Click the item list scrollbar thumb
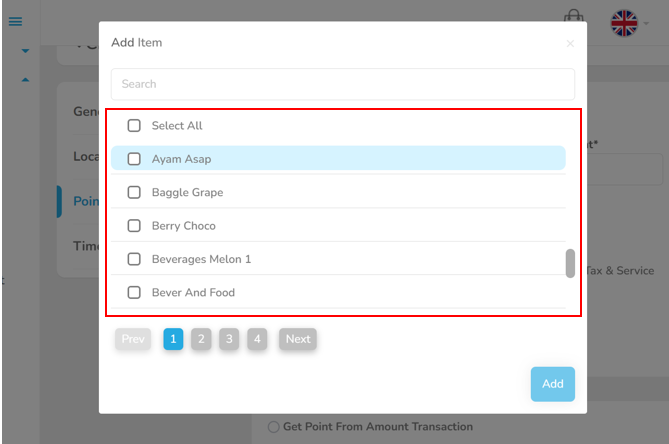 570,264
